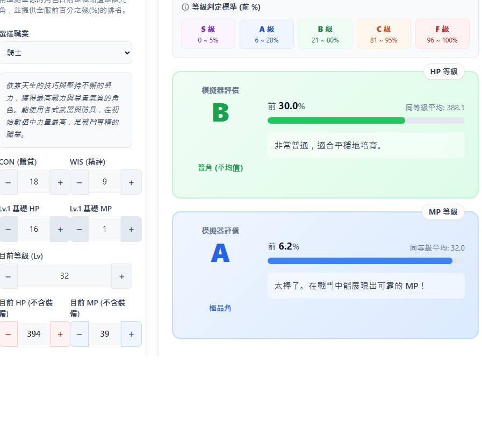Increase Lv.1 基礎 HP value
The width and height of the screenshot is (482, 448).
tap(60, 229)
